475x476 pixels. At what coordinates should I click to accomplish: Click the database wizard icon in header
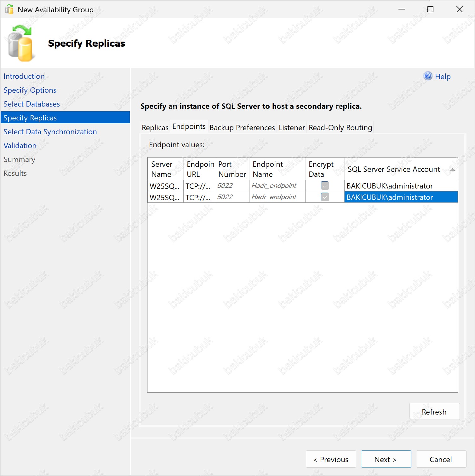tap(20, 44)
